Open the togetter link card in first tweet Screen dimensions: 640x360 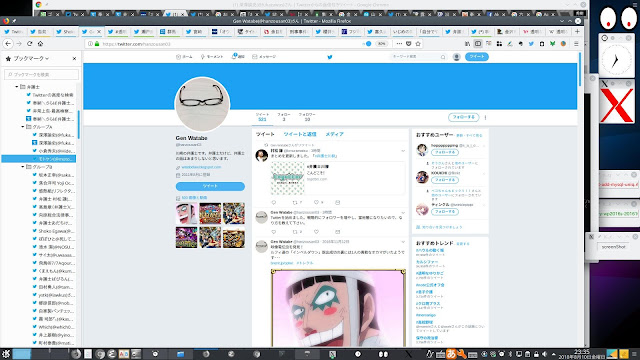[338, 178]
